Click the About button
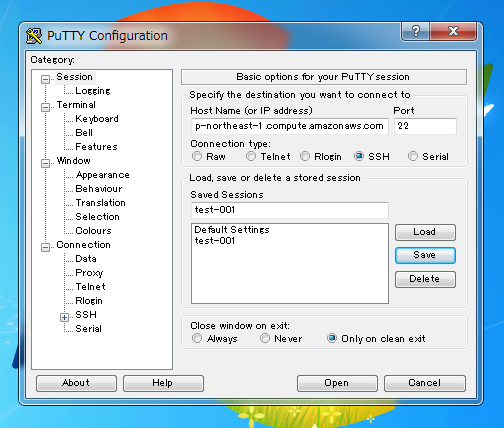Viewport: 504px width, 428px height. [76, 383]
